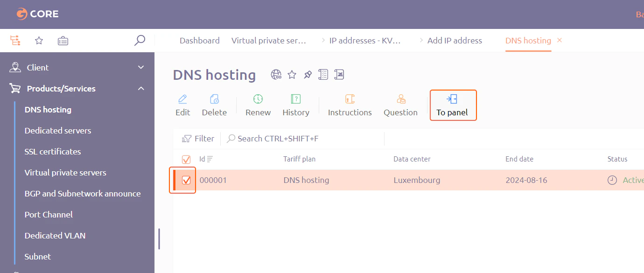644x273 pixels.
Task: Click the Delete service icon
Action: [x=214, y=105]
